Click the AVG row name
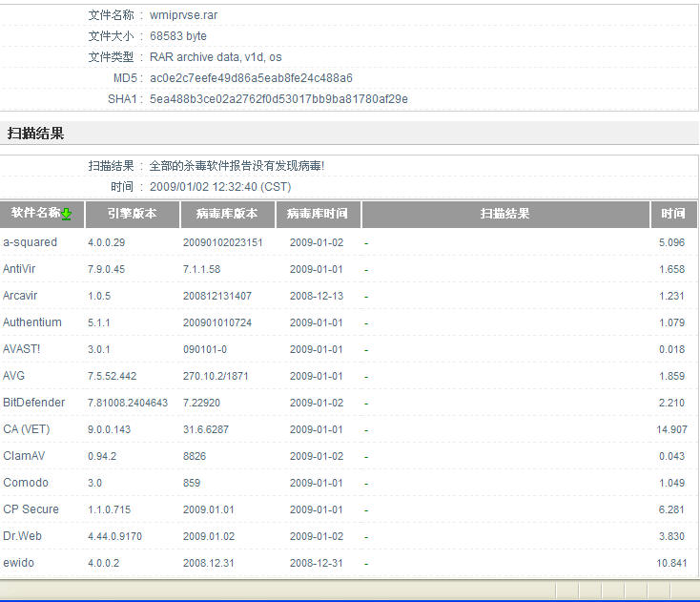Image resolution: width=700 pixels, height=602 pixels. click(x=14, y=376)
